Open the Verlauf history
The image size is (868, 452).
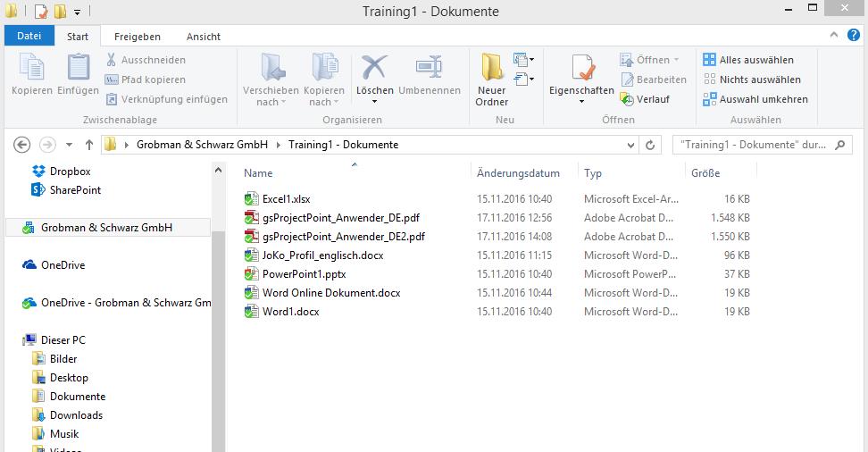coord(645,99)
